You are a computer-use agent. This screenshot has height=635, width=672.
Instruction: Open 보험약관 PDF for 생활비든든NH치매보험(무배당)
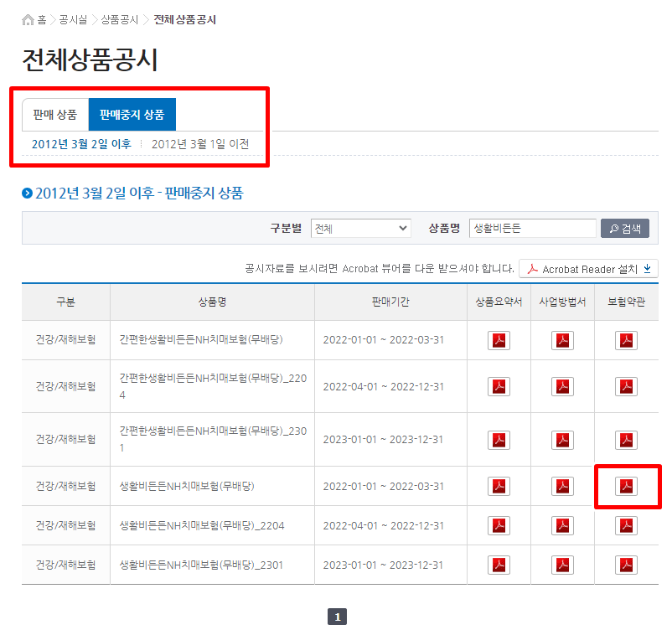(626, 487)
